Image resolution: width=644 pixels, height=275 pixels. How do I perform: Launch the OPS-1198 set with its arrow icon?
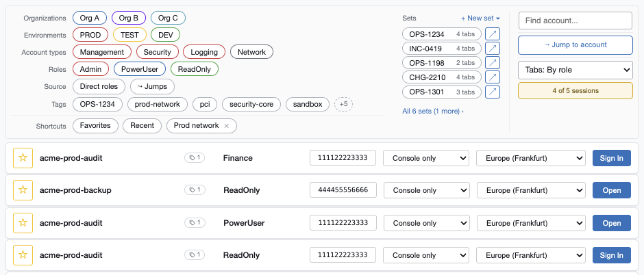[x=493, y=63]
